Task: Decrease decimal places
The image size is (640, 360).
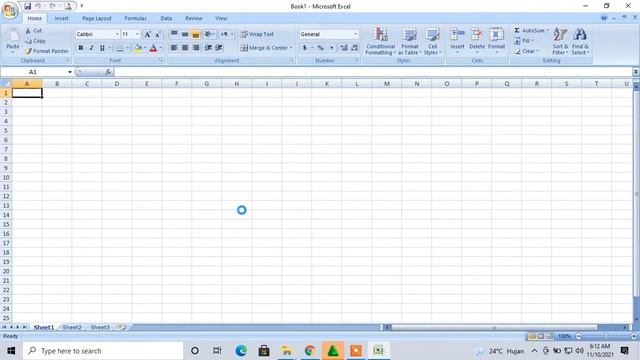Action: pos(354,48)
